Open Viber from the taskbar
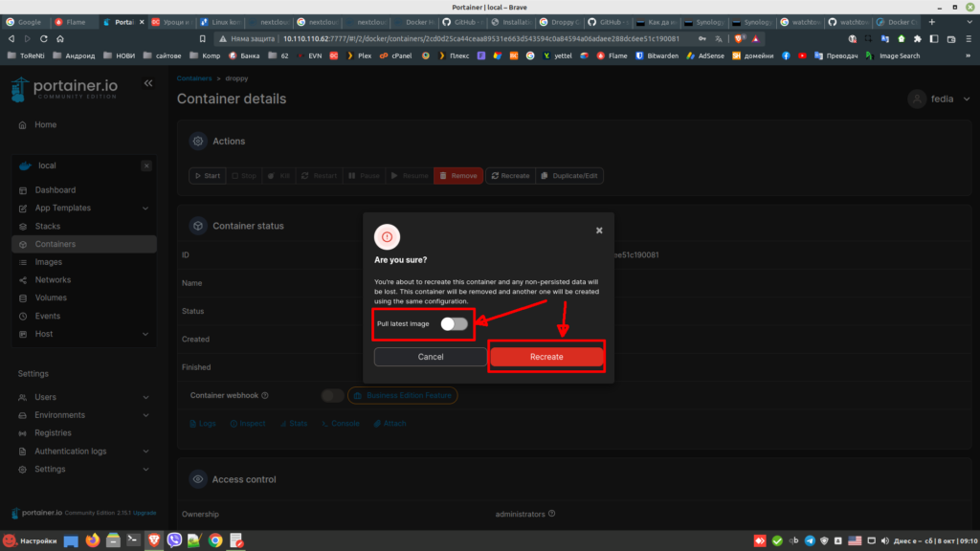The image size is (980, 551). click(x=174, y=540)
